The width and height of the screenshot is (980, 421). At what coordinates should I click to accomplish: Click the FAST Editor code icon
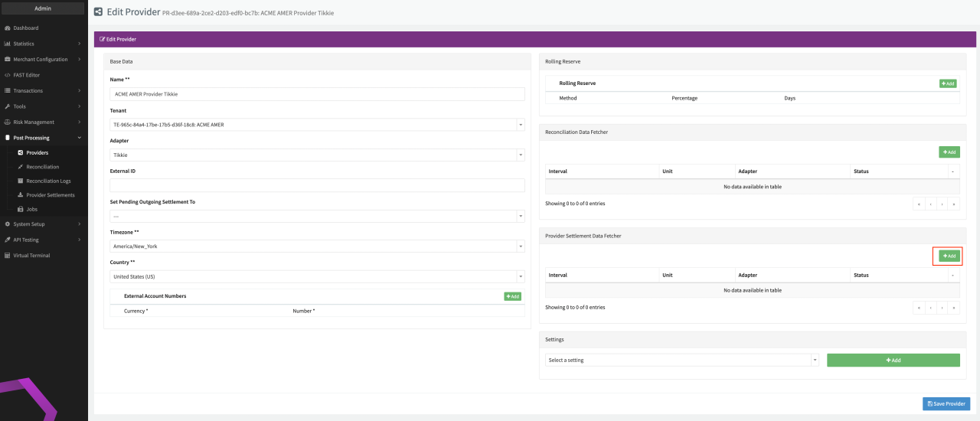(x=8, y=75)
